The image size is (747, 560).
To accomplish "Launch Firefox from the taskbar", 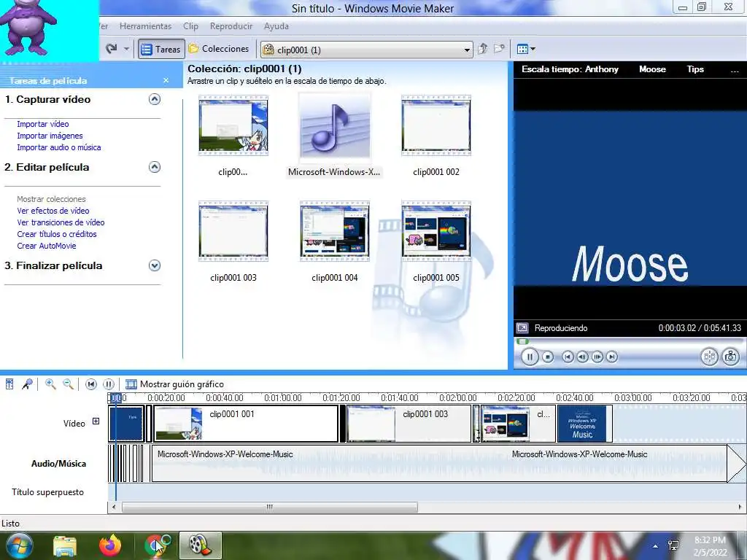I will [111, 545].
